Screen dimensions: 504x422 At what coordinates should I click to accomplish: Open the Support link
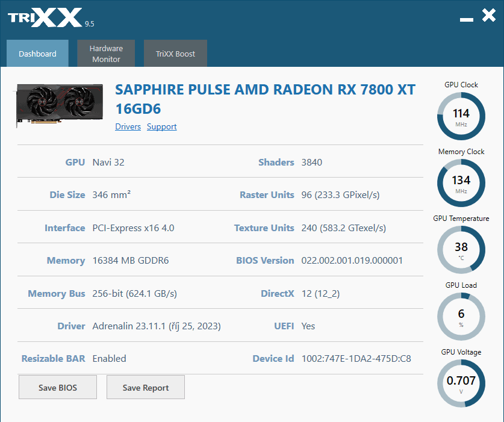point(161,126)
